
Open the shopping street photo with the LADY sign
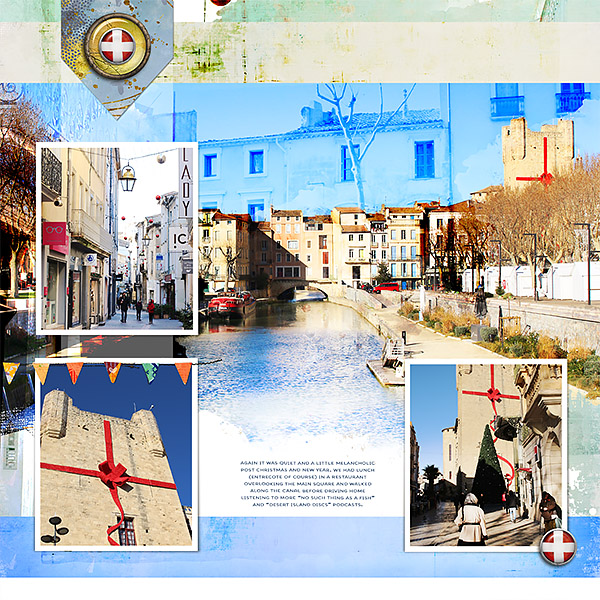click(x=117, y=238)
